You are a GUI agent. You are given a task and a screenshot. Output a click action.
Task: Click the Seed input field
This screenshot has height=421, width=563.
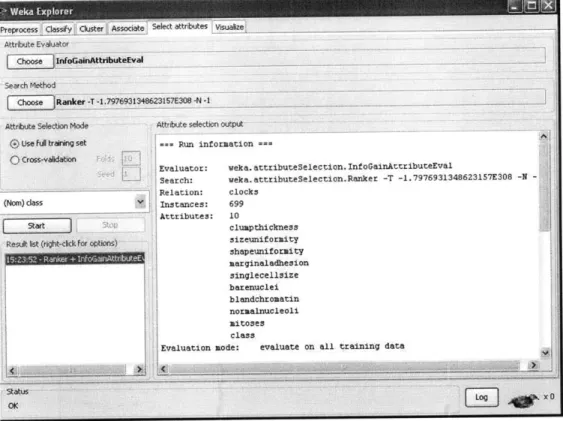pyautogui.click(x=131, y=174)
